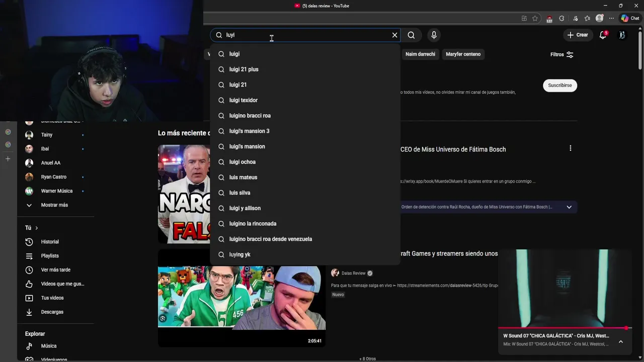The height and width of the screenshot is (362, 644).
Task: Open the browser favorites list icon
Action: [x=587, y=18]
